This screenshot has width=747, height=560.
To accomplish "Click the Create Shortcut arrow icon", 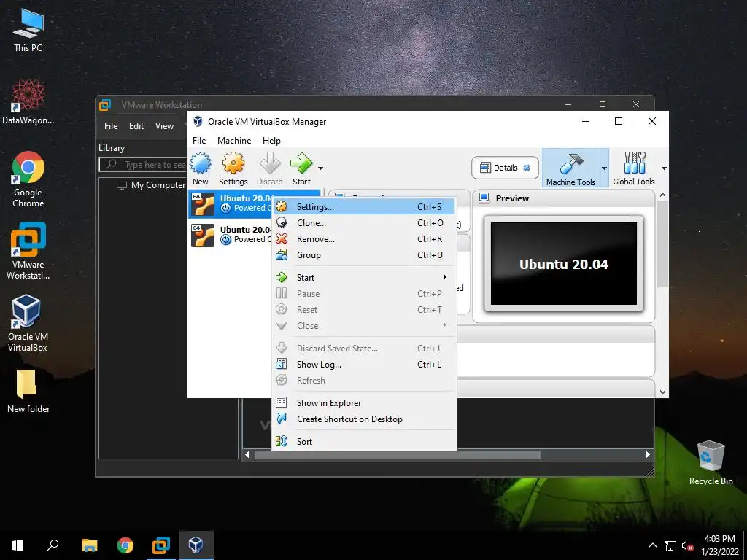I will (x=282, y=419).
